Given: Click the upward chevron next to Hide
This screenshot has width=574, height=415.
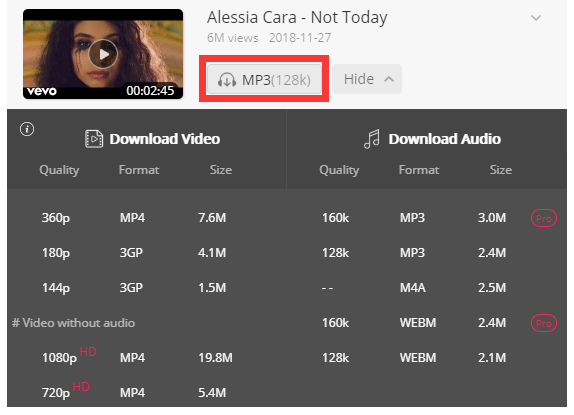Looking at the screenshot, I should pos(389,79).
